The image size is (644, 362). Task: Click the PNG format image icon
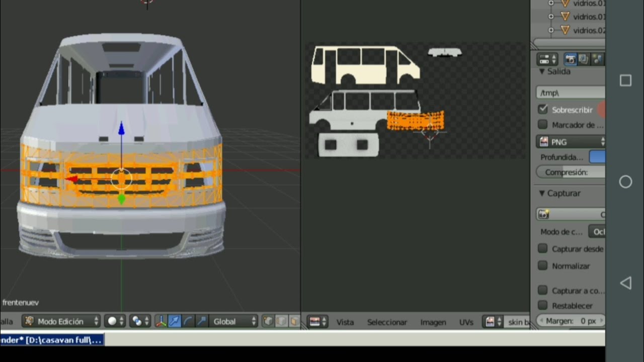544,142
